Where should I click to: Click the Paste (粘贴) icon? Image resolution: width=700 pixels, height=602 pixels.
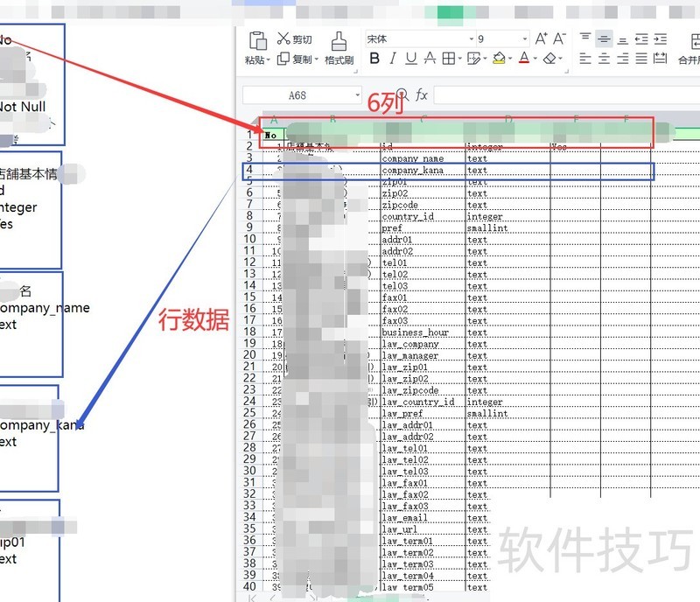coord(257,41)
